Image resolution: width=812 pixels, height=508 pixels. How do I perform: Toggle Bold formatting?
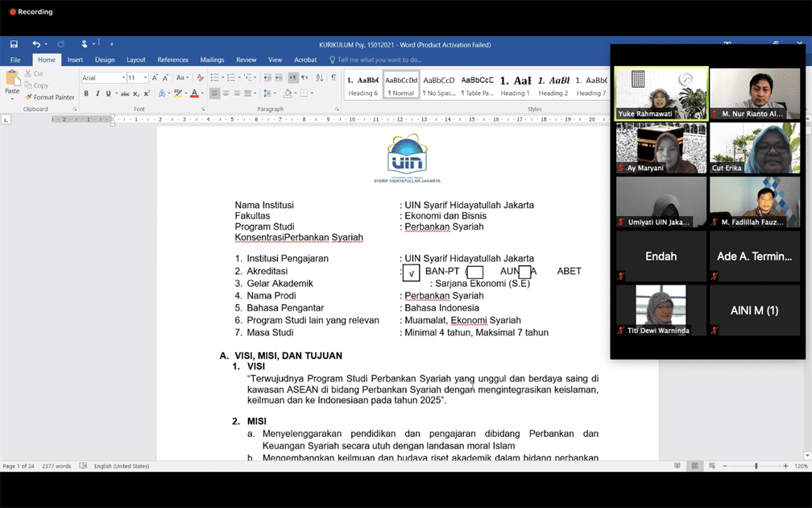coord(86,94)
